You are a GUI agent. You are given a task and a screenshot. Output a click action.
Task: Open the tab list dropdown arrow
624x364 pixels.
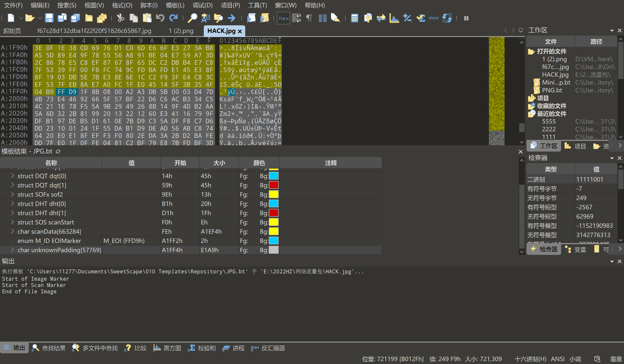[521, 30]
